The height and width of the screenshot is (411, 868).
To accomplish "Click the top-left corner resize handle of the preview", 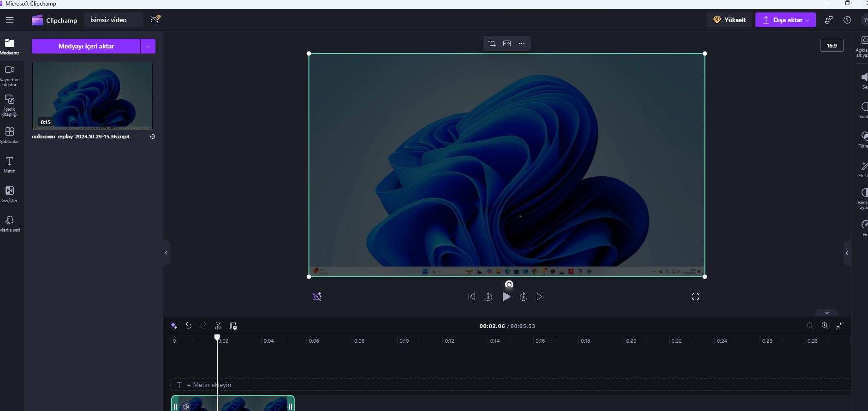I will click(309, 54).
